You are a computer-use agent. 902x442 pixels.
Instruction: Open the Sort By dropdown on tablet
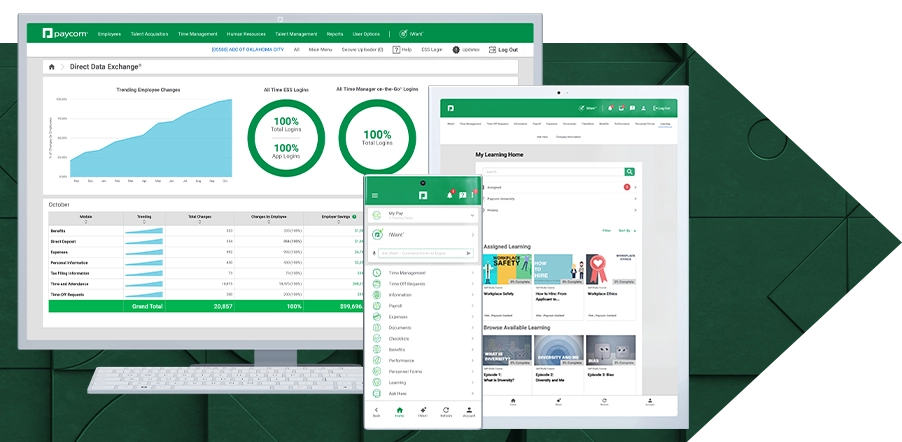pyautogui.click(x=627, y=231)
